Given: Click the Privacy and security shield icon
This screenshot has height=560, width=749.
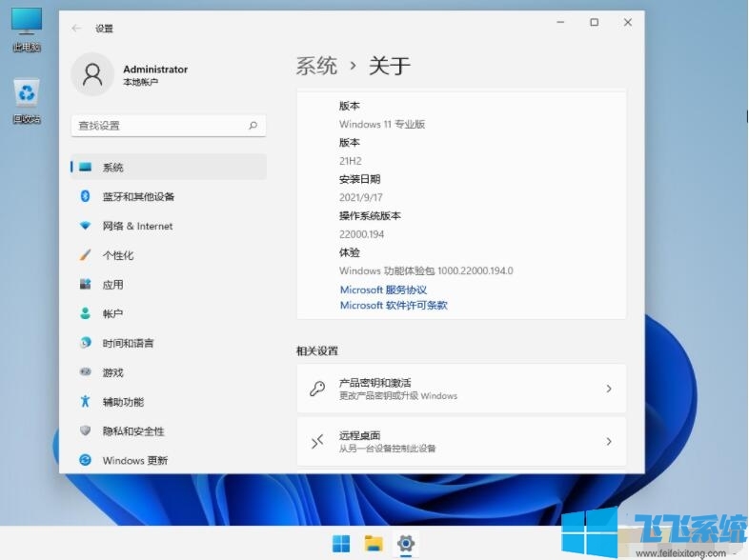Looking at the screenshot, I should [x=85, y=431].
